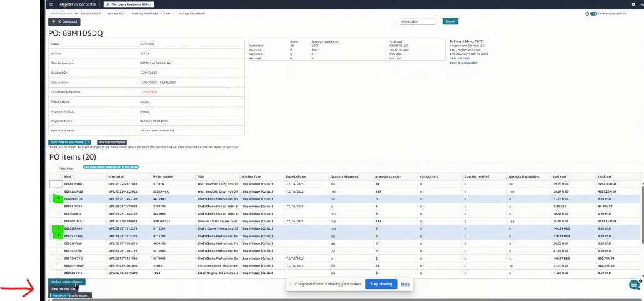Click the red cancellation deadline date 12/24/2025

click(x=148, y=92)
